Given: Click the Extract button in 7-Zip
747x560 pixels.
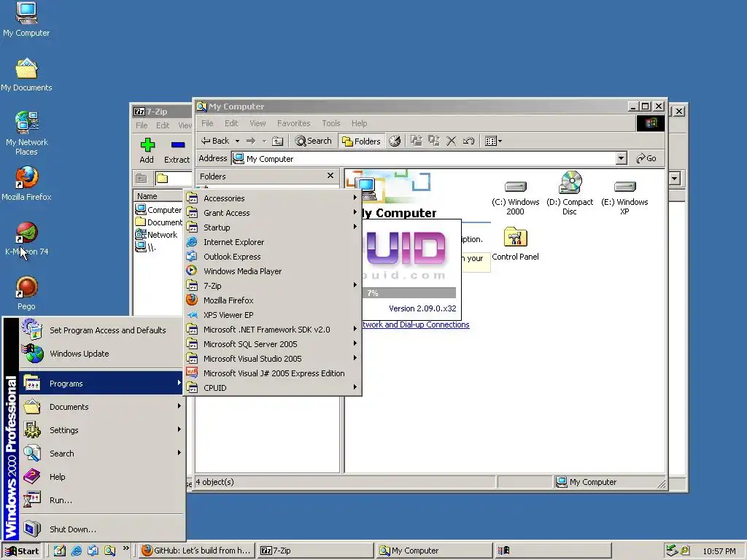Looking at the screenshot, I should tap(177, 150).
